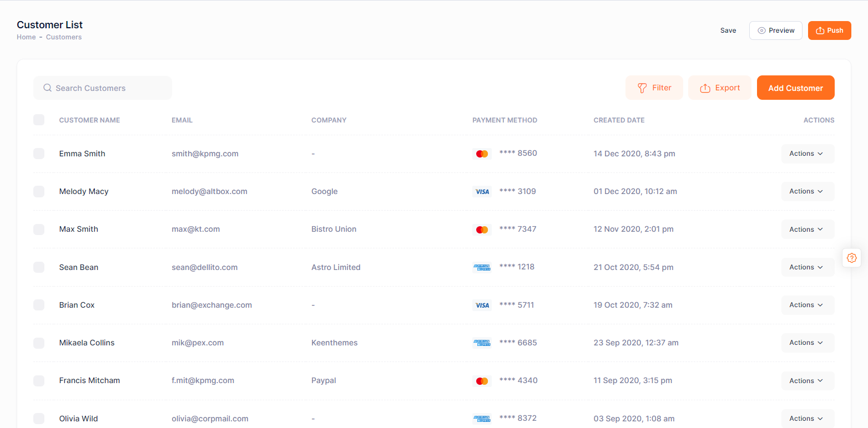This screenshot has height=428, width=868.
Task: Check the box beside Emma Smith
Action: [x=39, y=154]
